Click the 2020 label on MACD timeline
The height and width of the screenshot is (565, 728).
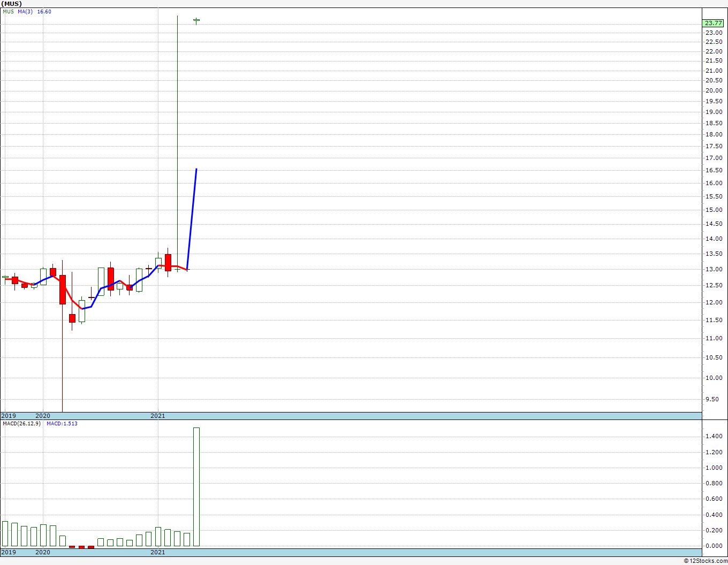pos(43,552)
